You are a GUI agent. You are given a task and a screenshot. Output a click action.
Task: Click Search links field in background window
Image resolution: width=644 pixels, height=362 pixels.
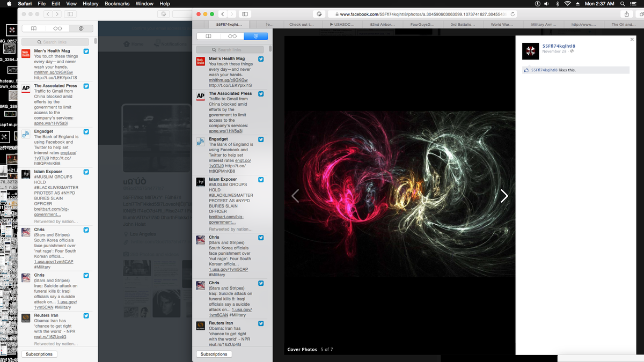point(55,42)
